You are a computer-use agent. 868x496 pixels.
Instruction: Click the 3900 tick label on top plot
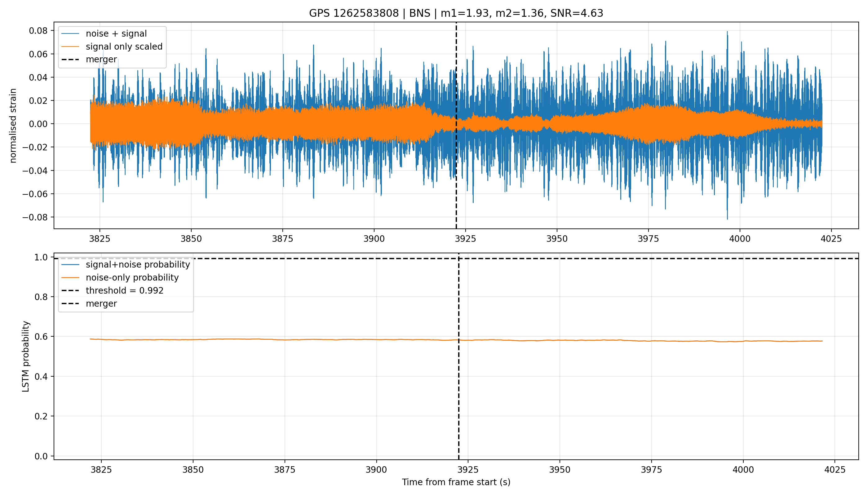tap(374, 239)
